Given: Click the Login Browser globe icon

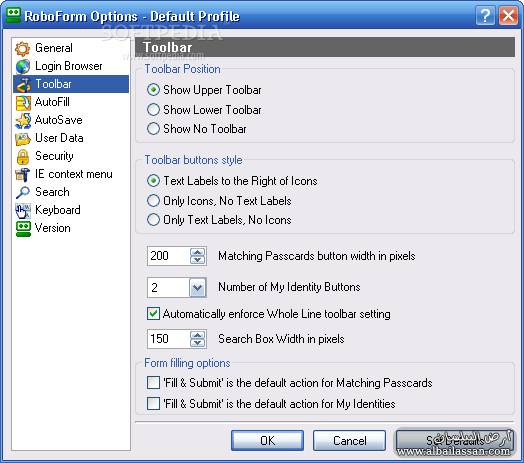Looking at the screenshot, I should tap(22, 66).
